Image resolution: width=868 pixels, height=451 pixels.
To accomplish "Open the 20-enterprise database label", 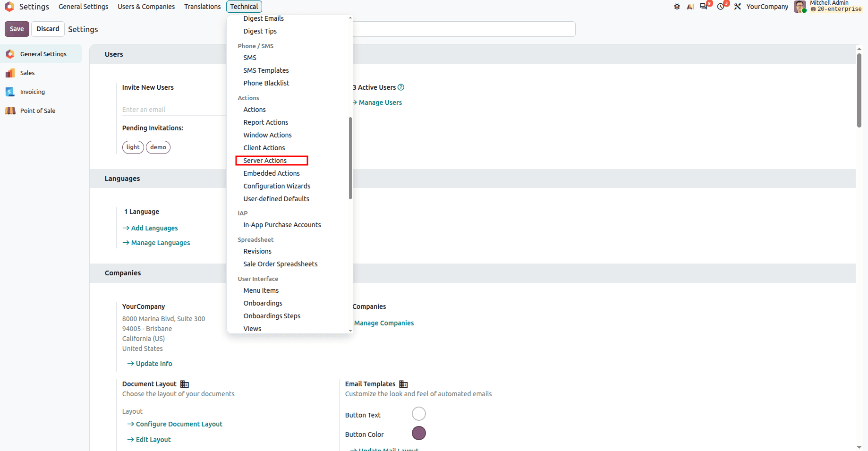I will click(x=836, y=9).
